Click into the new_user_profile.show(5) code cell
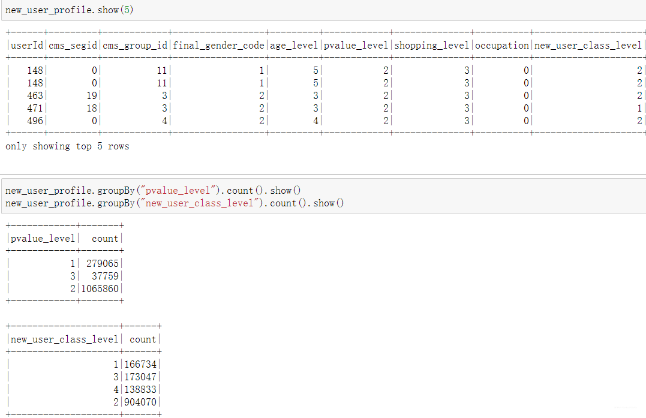Screen dimensions: 646x418 (323, 10)
